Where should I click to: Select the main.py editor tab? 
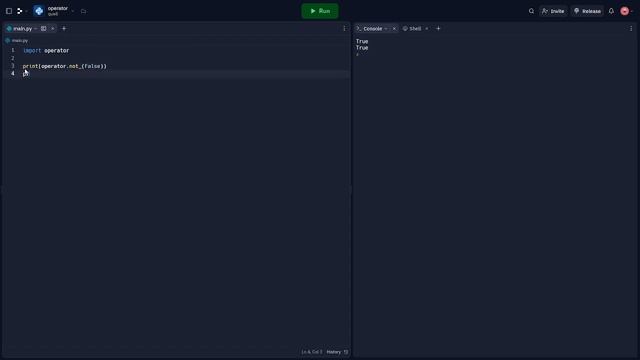click(22, 29)
